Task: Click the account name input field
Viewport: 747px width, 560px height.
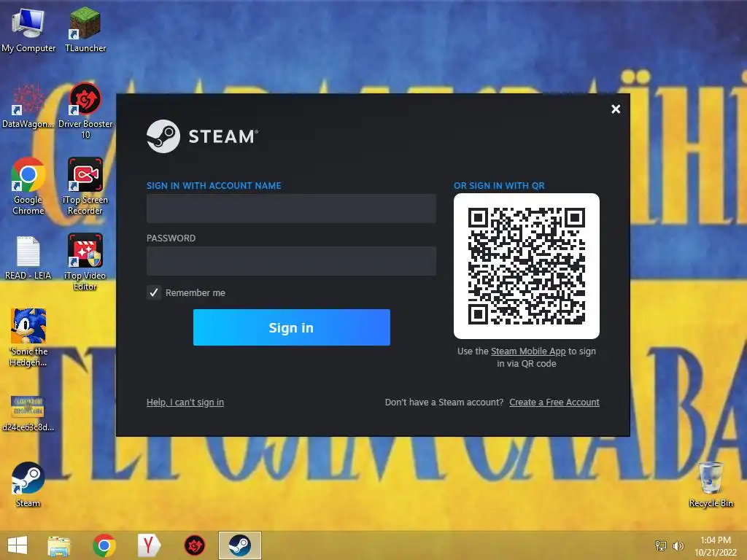Action: point(291,208)
